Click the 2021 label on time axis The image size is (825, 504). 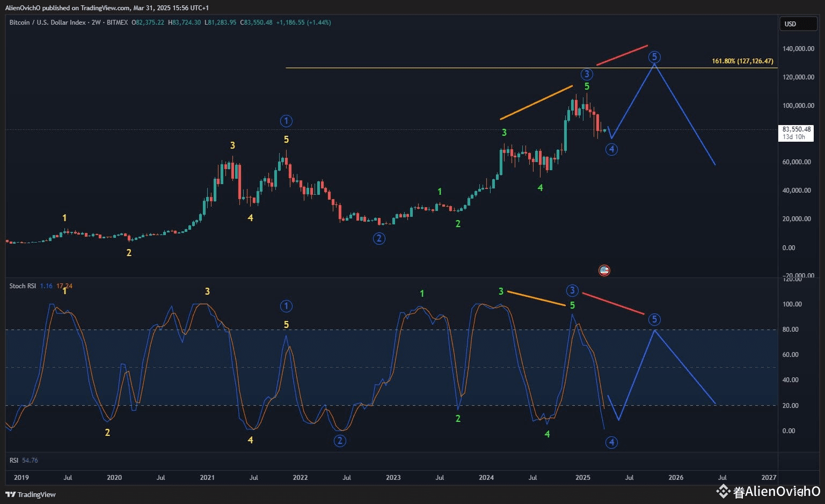click(207, 478)
